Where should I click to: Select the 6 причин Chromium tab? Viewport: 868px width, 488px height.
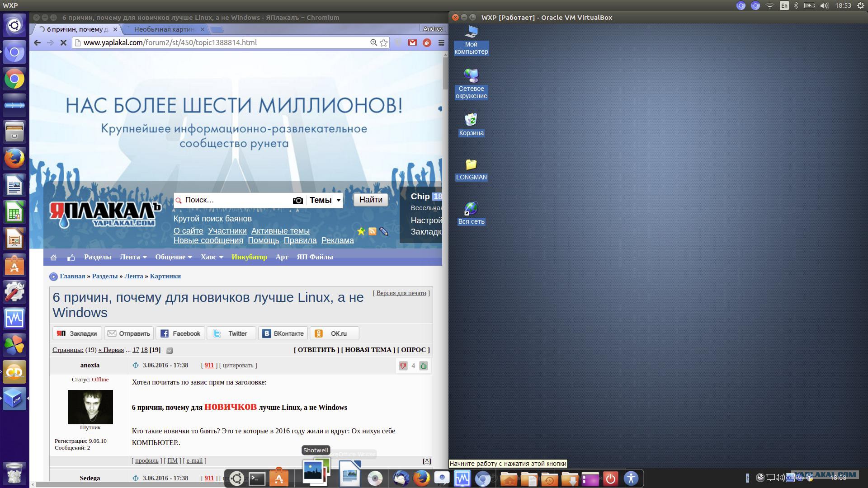77,29
